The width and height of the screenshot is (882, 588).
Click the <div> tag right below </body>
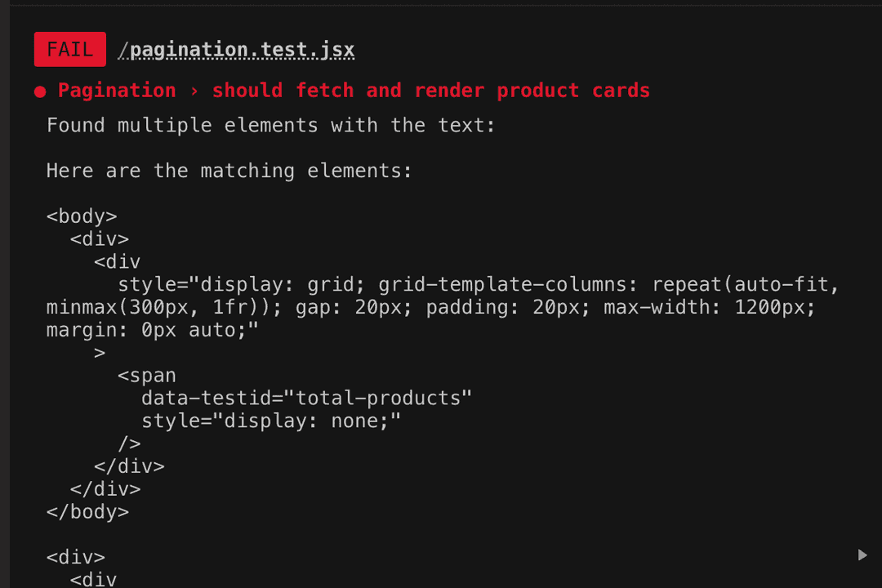point(76,558)
